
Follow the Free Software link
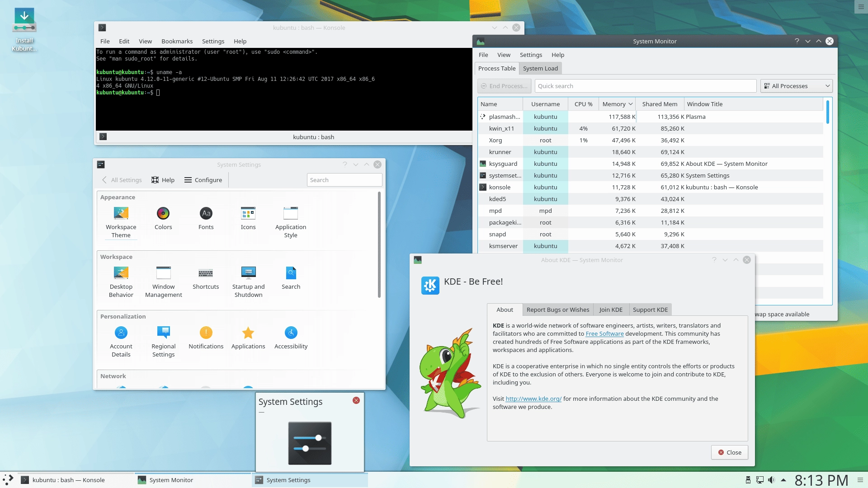(x=604, y=334)
